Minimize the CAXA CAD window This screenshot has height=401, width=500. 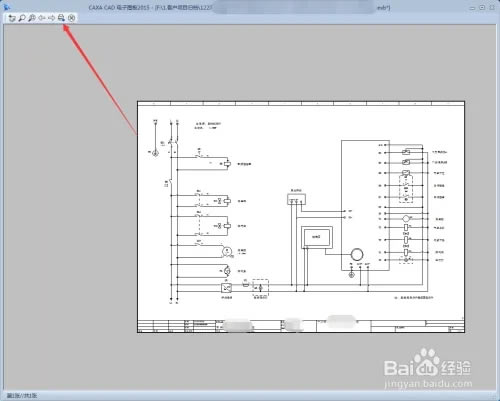(x=472, y=8)
